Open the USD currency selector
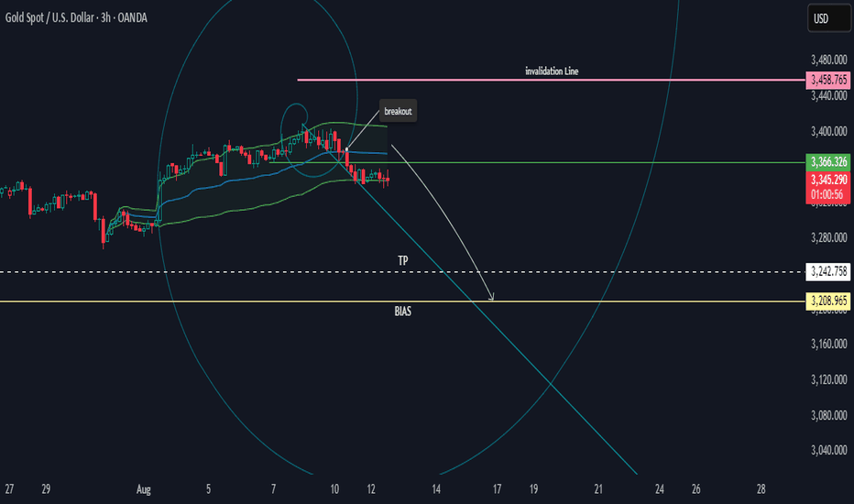Viewport: 854px width, 504px height. click(x=828, y=18)
